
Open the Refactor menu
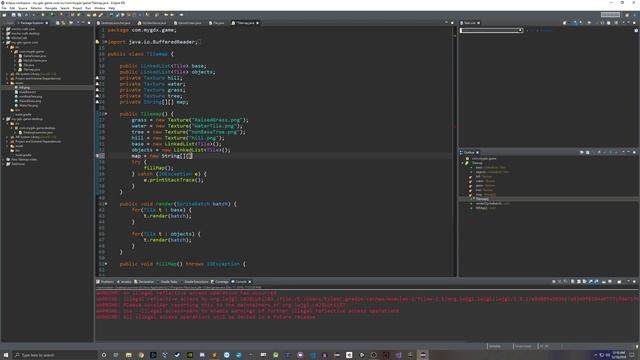[x=36, y=8]
